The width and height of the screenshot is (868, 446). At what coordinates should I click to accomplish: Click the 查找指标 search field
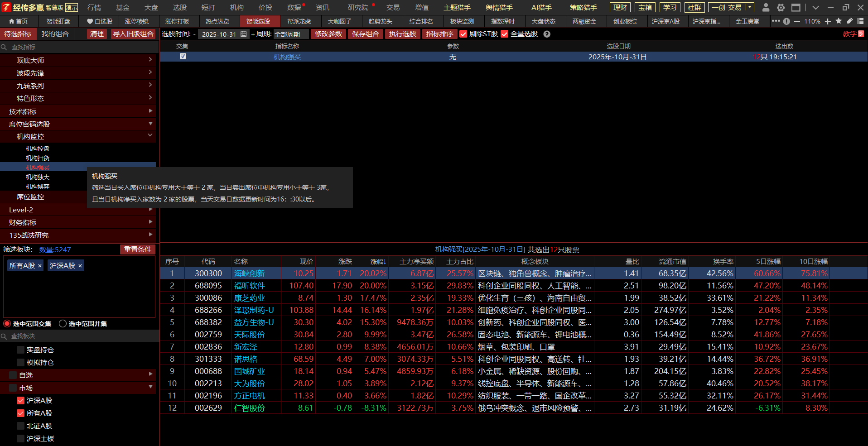coord(79,47)
